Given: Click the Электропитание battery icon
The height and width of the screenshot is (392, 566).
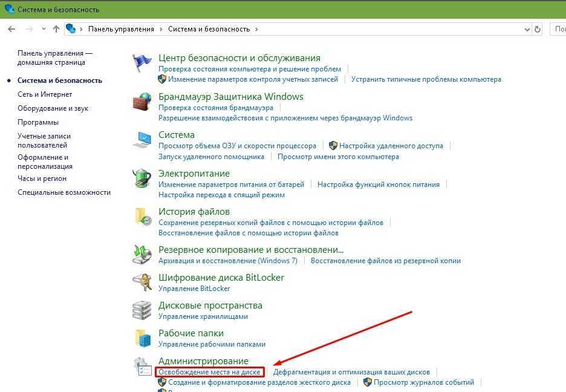Looking at the screenshot, I should [x=142, y=178].
